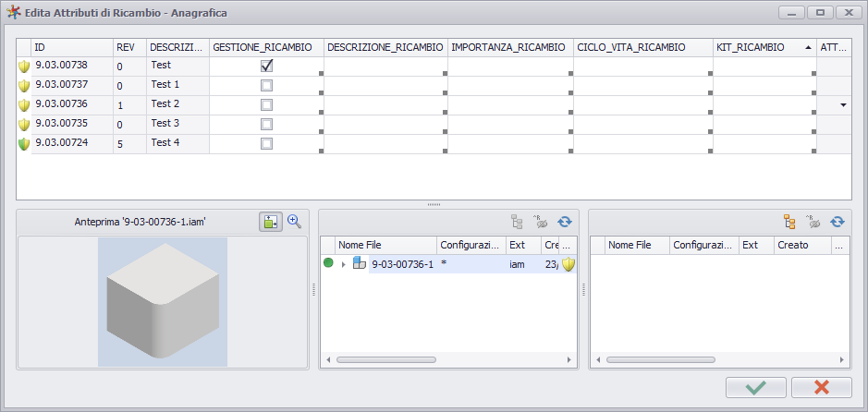Click DESCRIZIONE_RICAMBIO cell for row Test
The image size is (868, 412).
[385, 67]
